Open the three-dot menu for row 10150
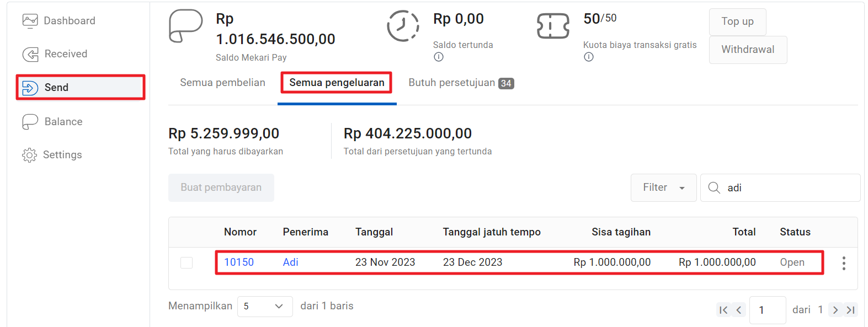 pos(844,263)
